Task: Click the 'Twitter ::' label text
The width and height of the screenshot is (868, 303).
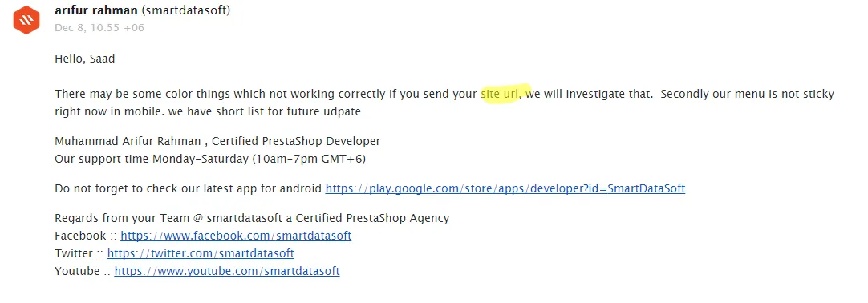Action: (x=79, y=253)
